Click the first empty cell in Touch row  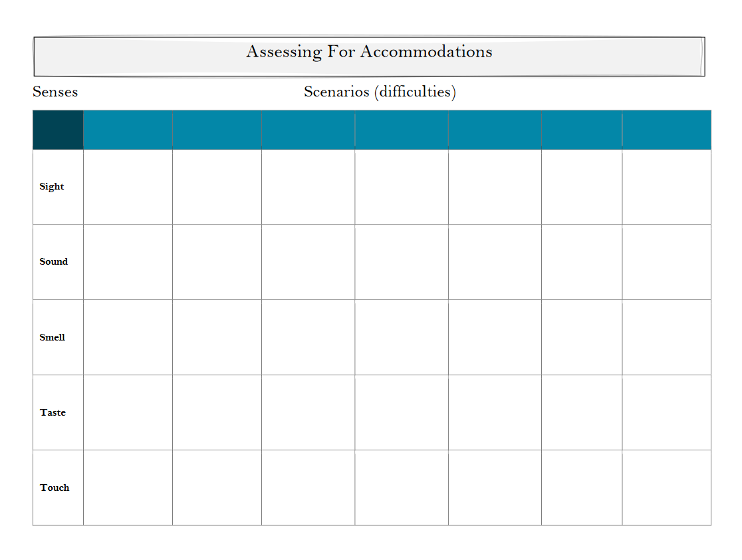tap(128, 488)
